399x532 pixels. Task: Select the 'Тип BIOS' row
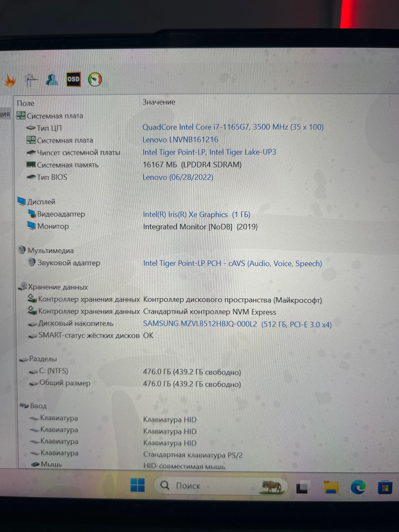[47, 177]
